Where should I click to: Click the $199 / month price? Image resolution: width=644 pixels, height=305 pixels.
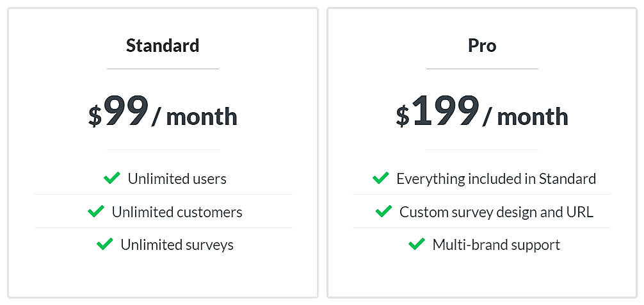[x=482, y=112]
